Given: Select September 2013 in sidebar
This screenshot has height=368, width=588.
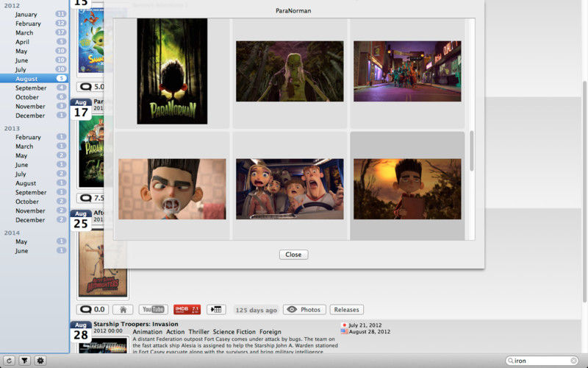Looking at the screenshot, I should [35, 192].
